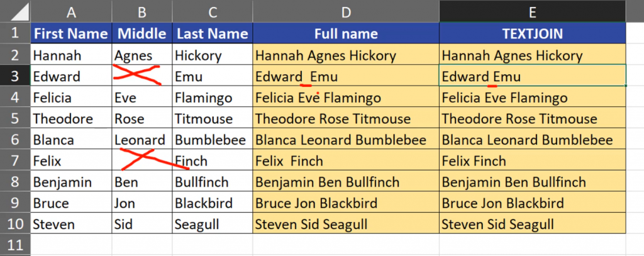Select the row 11 header
644x256 pixels.
tap(15, 245)
